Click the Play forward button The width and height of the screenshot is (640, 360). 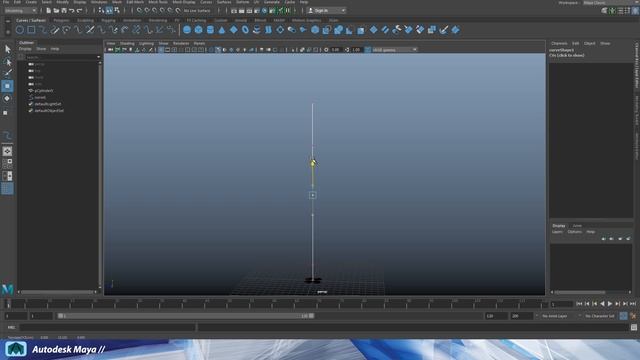(x=610, y=304)
